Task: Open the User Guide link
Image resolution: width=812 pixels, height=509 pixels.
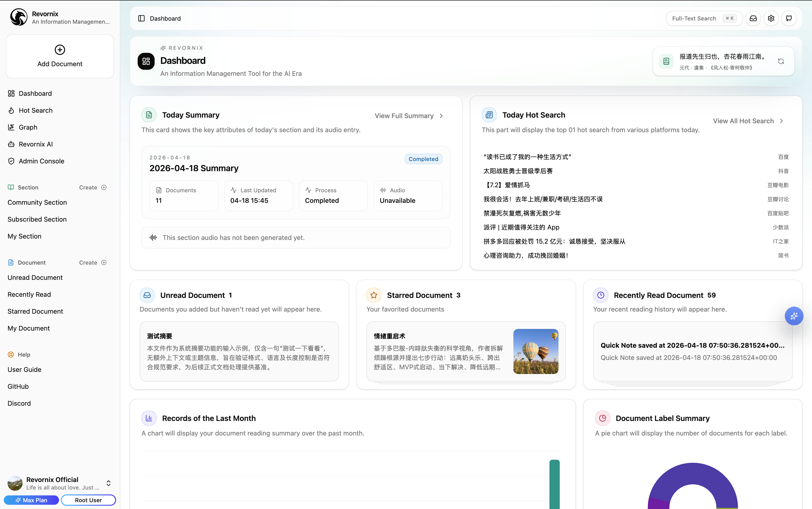Action: point(24,370)
